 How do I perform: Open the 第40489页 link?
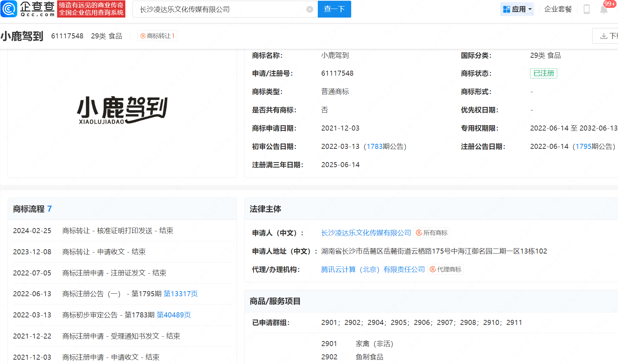[174, 315]
